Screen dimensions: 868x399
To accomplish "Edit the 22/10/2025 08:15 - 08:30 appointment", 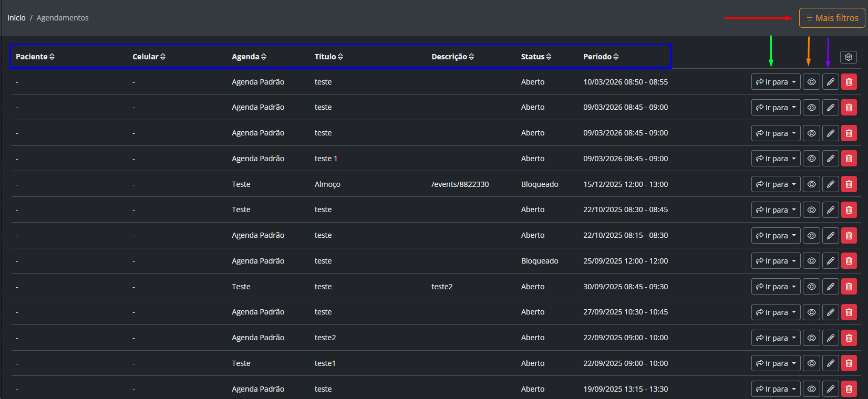I will coord(830,236).
